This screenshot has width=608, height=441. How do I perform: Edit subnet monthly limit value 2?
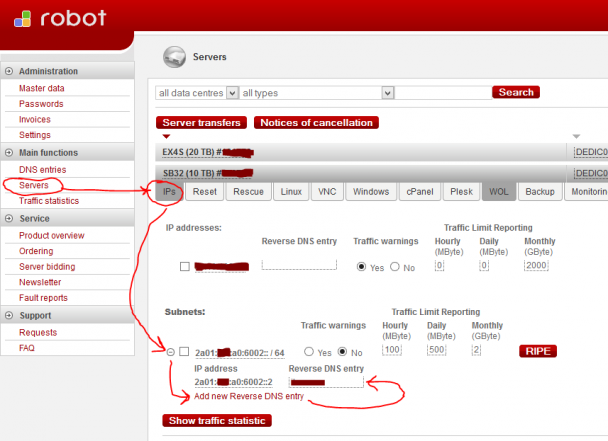(476, 350)
